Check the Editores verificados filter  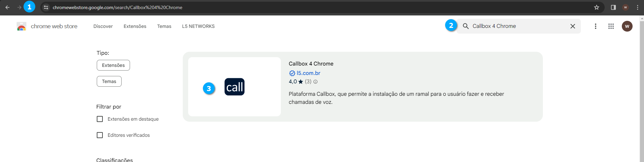pyautogui.click(x=100, y=135)
